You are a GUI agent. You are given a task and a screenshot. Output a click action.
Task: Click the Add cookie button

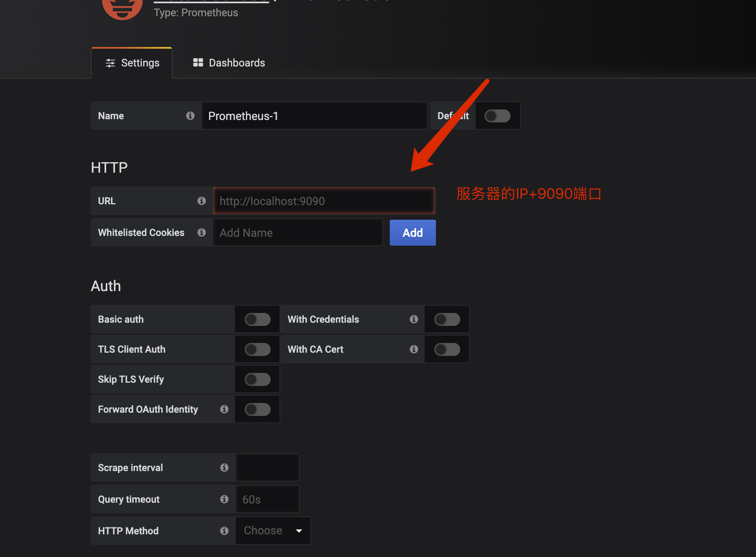pos(412,233)
